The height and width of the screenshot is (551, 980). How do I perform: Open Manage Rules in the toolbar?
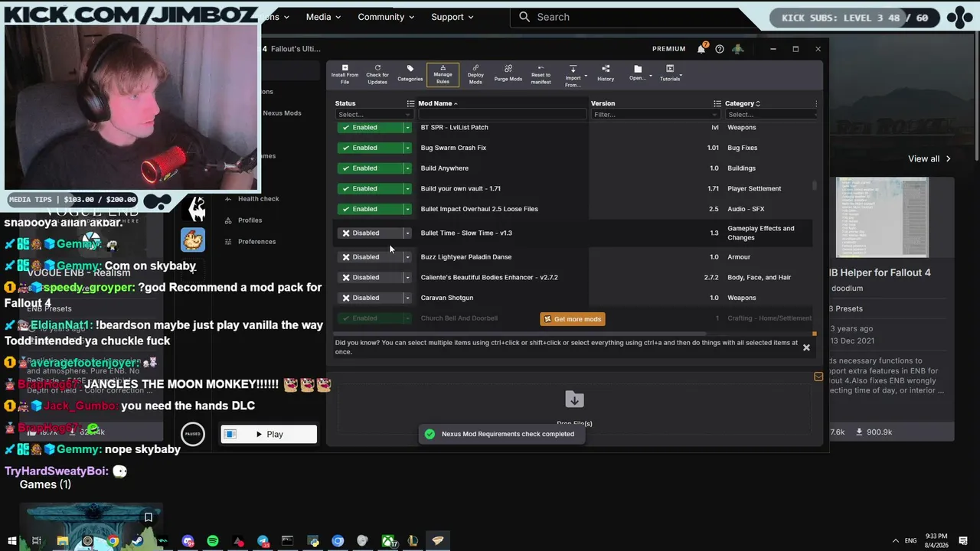point(443,74)
